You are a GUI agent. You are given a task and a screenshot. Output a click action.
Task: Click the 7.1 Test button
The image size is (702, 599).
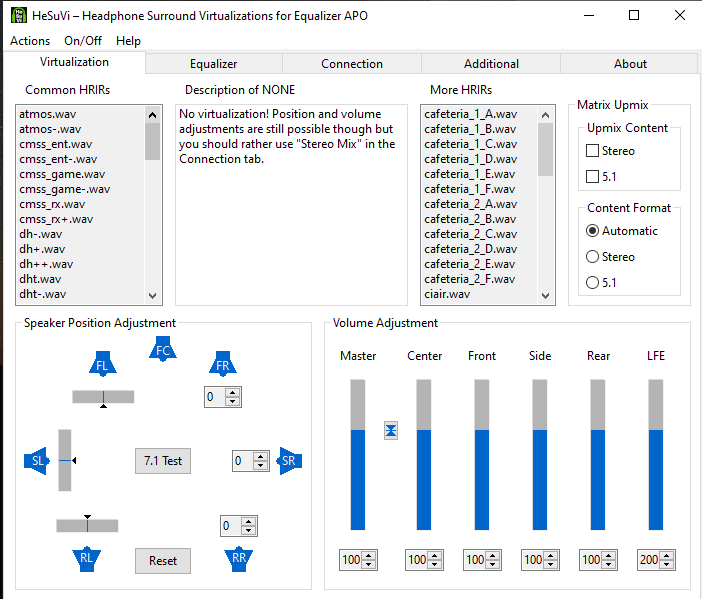coord(163,461)
